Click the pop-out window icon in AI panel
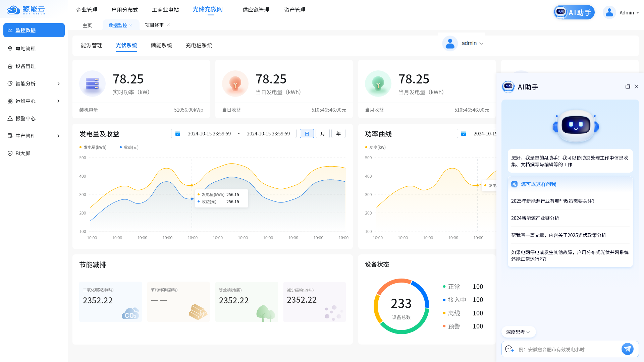Screen dimensions: 644x362 click(628, 87)
